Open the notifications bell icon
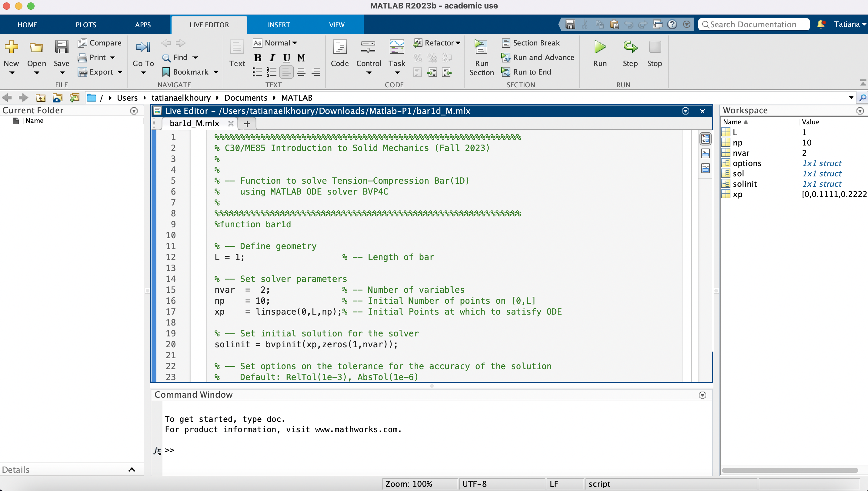Viewport: 868px width, 491px height. [x=820, y=24]
